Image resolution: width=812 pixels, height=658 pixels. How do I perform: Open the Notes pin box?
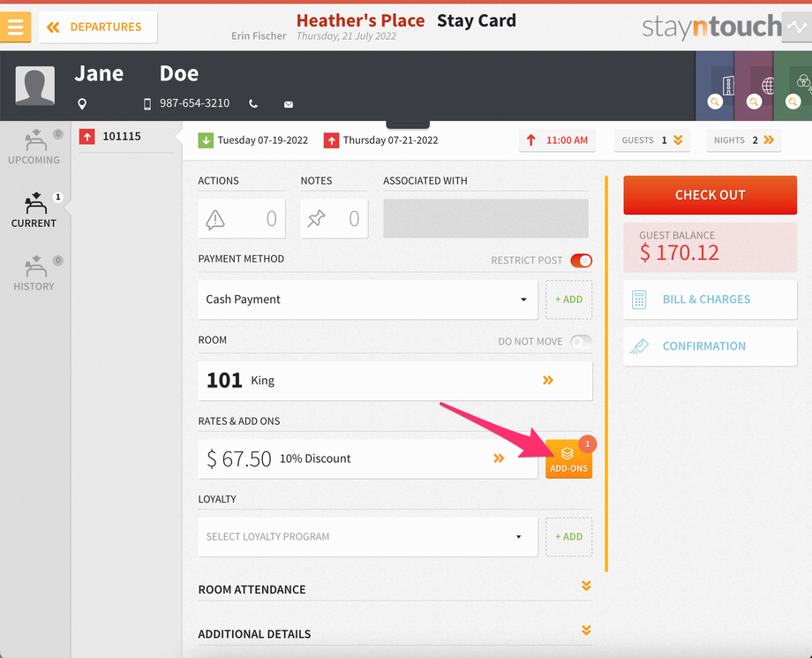(334, 219)
